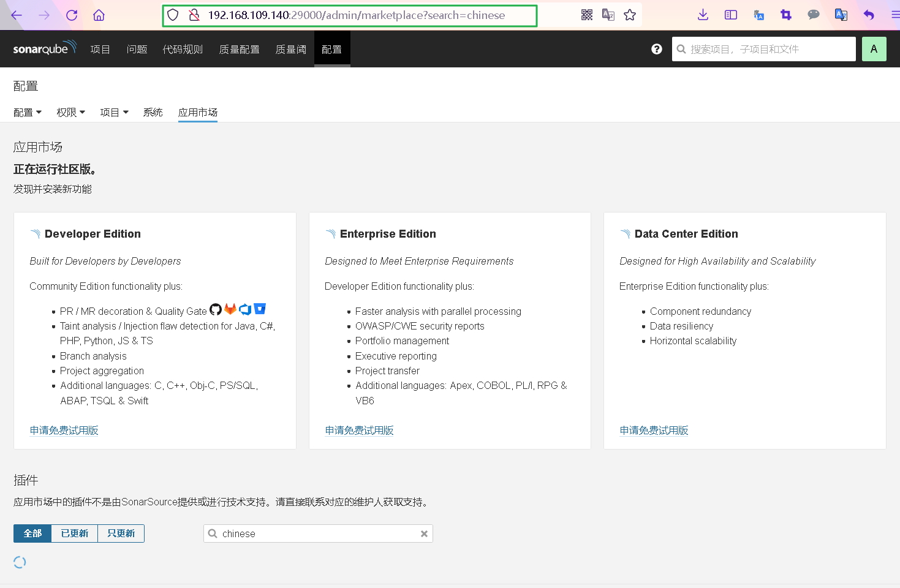Expand the 权限 dropdown
Screen dimensions: 900x588
click(71, 113)
